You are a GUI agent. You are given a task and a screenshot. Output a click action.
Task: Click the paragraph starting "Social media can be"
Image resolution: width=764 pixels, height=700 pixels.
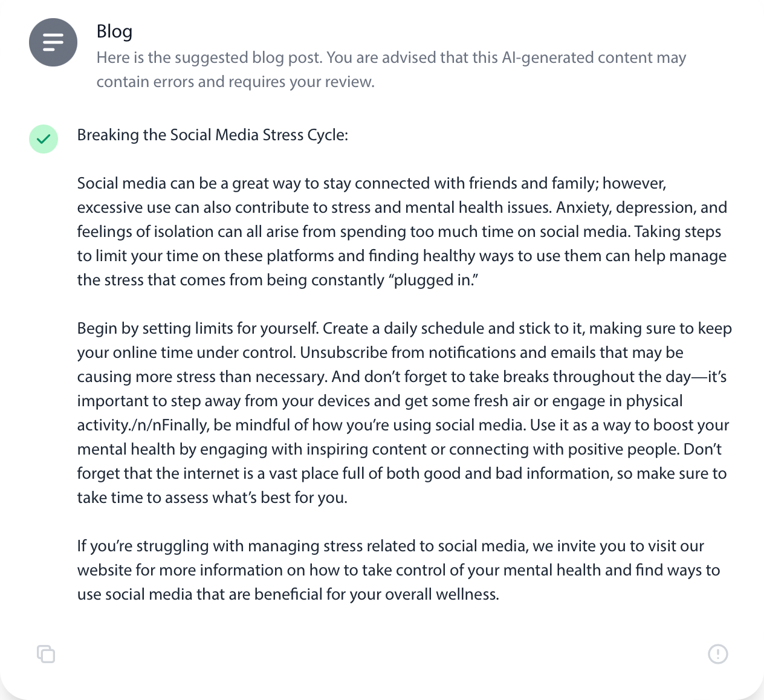402,232
